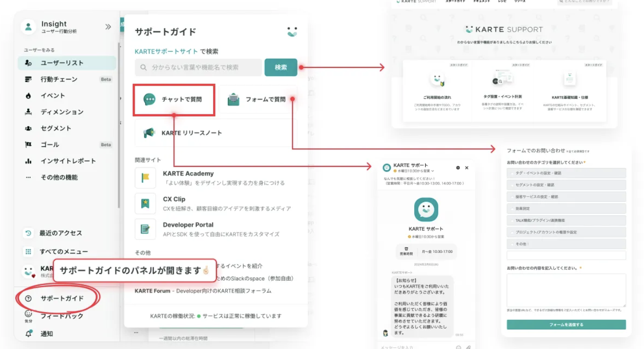644x349 pixels.
Task: Click the service status text サービスは正常に稼働しています
Action: [242, 316]
